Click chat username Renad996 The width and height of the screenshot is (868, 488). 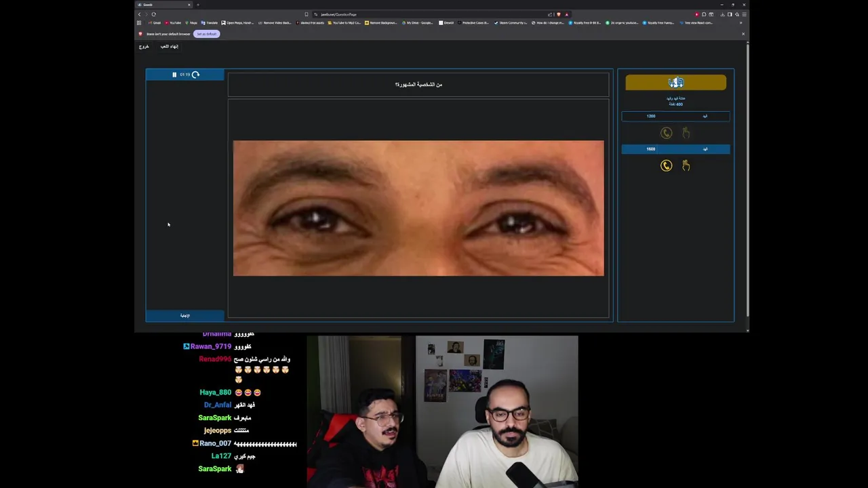coord(215,359)
